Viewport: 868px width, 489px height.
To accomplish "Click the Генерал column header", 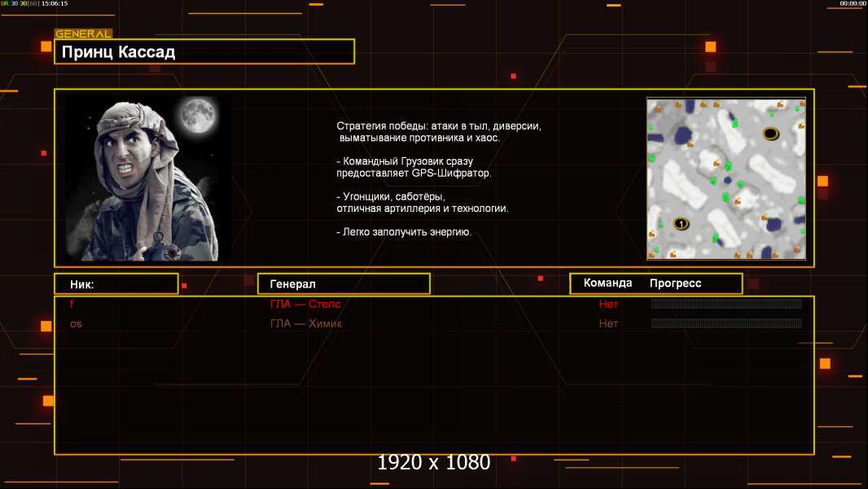I will [344, 284].
